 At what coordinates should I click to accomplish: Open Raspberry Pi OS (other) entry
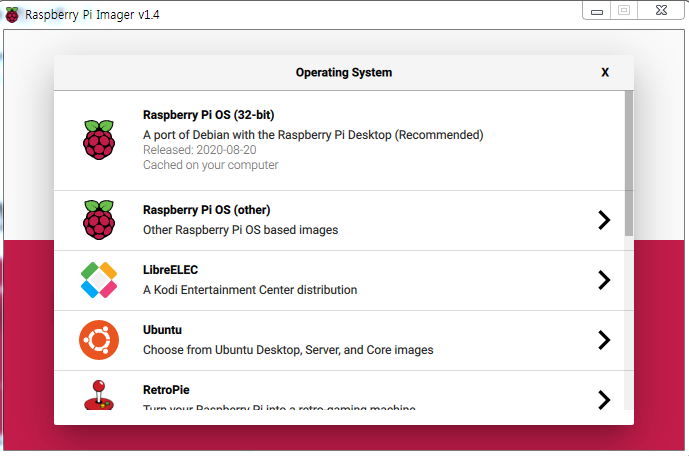pyautogui.click(x=339, y=221)
